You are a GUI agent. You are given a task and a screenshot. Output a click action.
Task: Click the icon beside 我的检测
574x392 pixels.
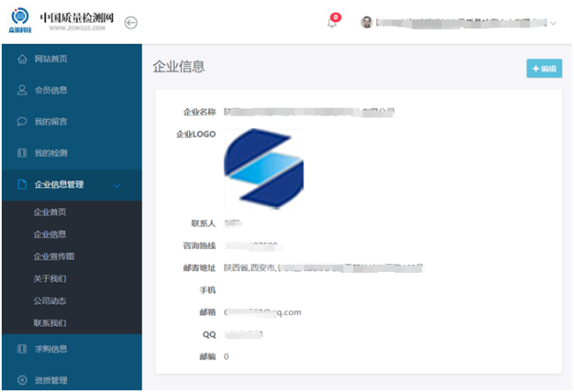coord(22,154)
